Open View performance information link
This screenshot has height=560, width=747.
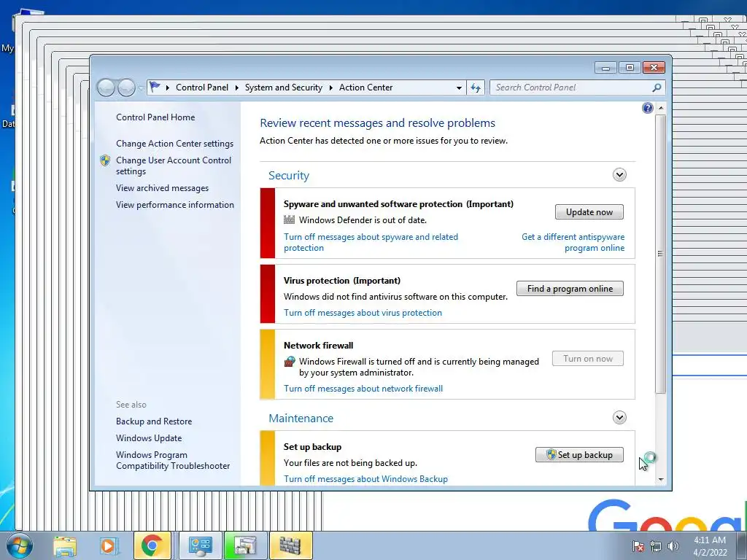[x=175, y=205]
